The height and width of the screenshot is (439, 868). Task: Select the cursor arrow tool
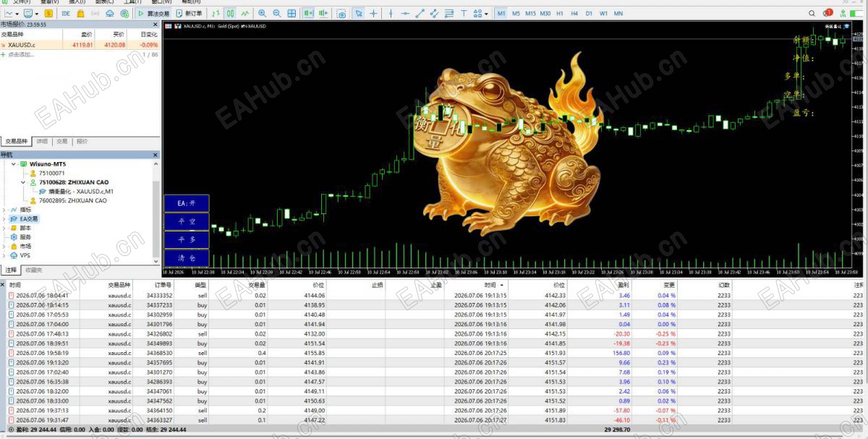[x=359, y=13]
